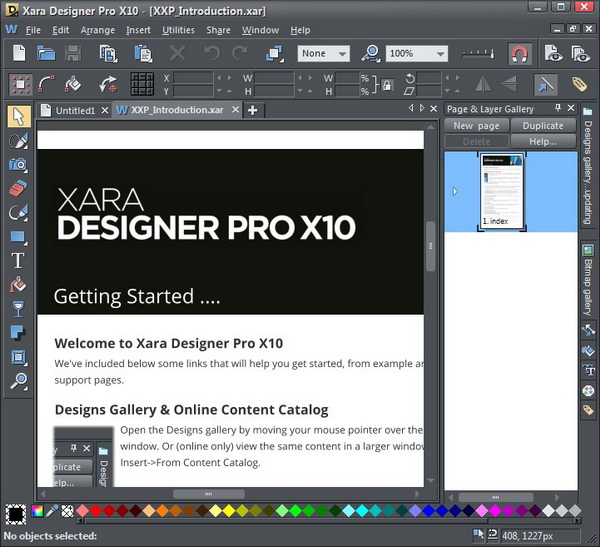This screenshot has height=547, width=600.
Task: Choose the Eraser tool
Action: [17, 188]
